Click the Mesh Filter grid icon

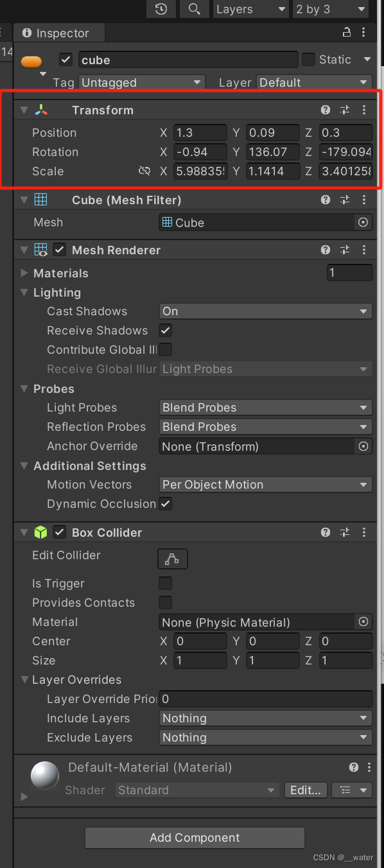[40, 200]
